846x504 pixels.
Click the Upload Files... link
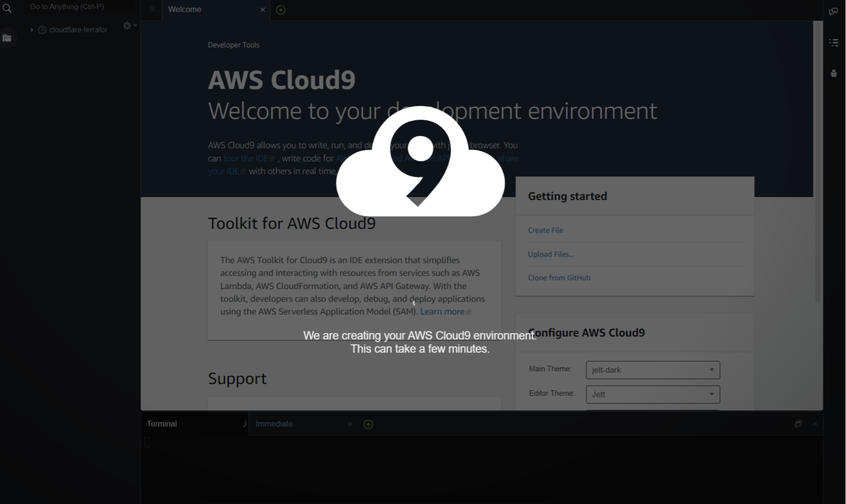click(551, 254)
